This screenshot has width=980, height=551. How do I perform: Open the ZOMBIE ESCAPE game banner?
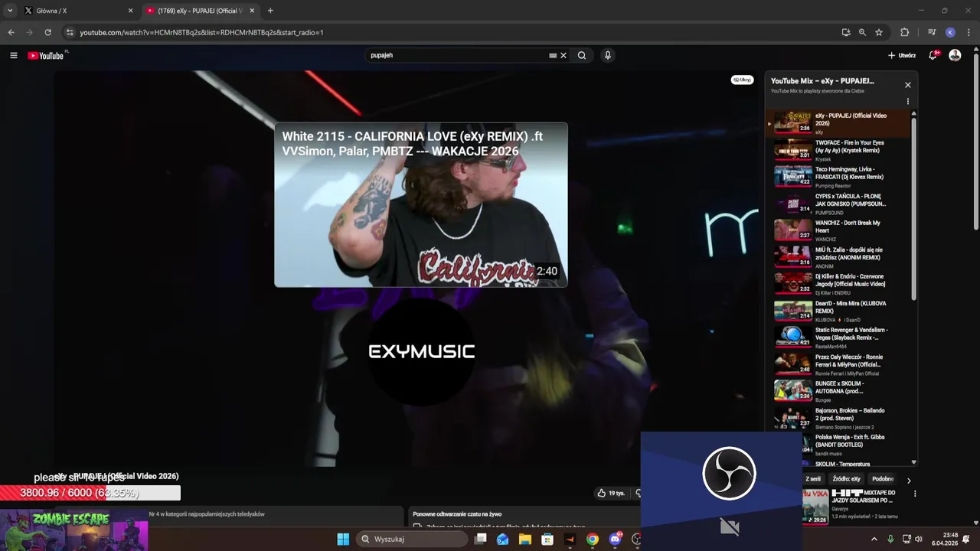coord(74,530)
